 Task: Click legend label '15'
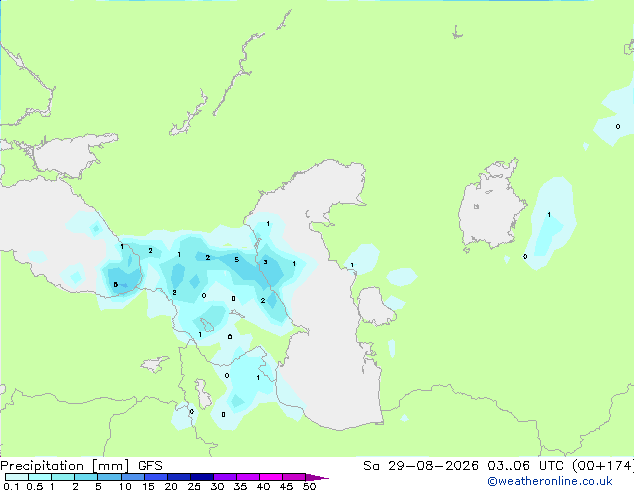(148, 486)
